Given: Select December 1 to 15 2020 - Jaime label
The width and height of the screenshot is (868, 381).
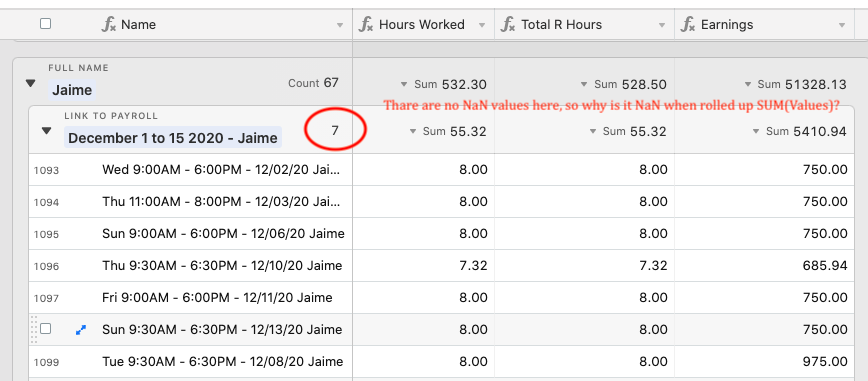Looking at the screenshot, I should coord(173,138).
